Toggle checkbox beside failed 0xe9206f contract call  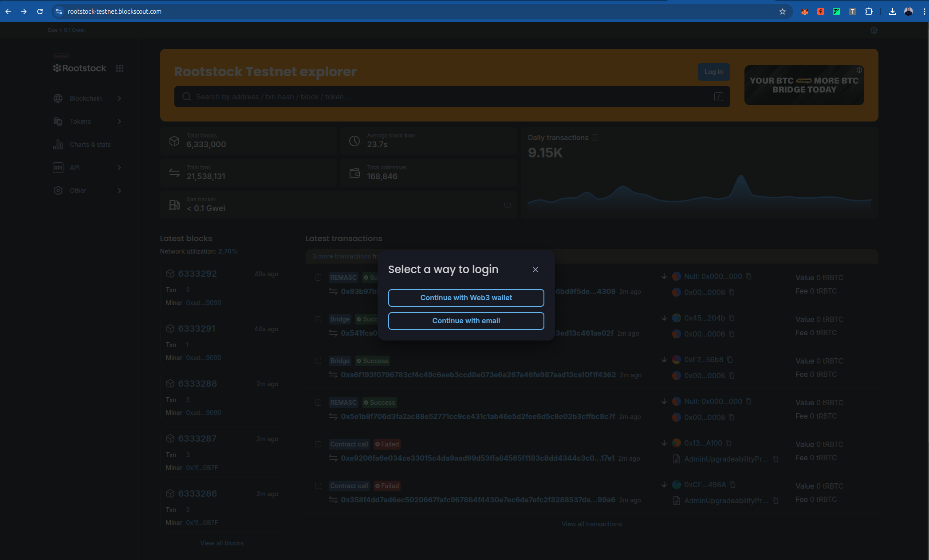[318, 444]
